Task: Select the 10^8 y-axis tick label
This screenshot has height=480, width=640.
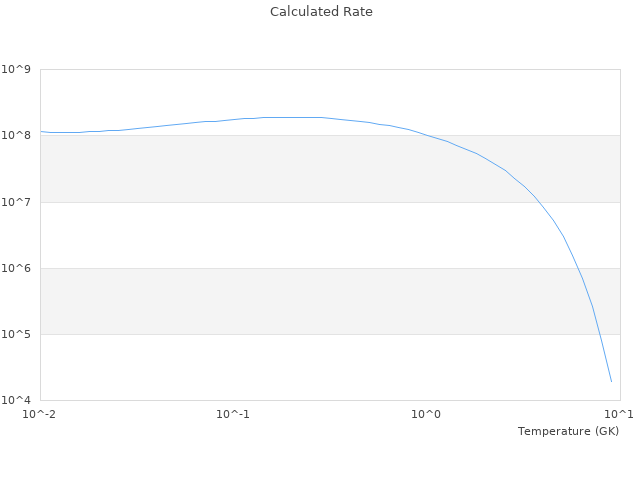Action: [x=17, y=135]
